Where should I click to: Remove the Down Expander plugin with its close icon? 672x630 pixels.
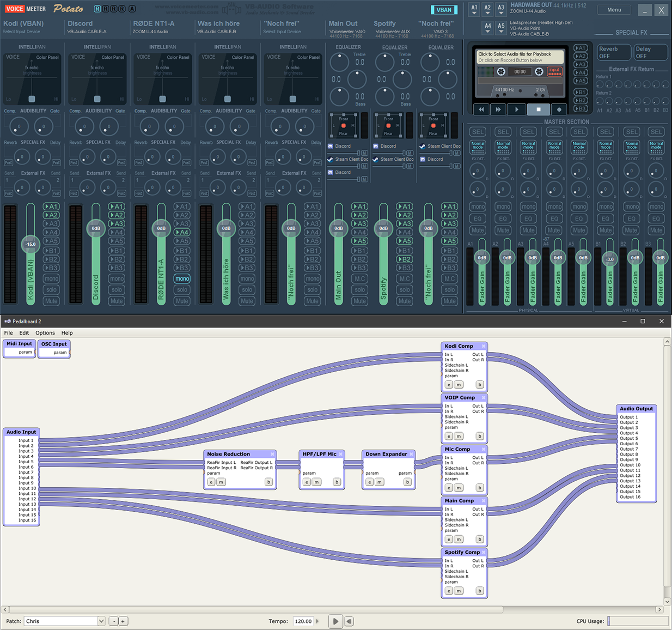412,454
